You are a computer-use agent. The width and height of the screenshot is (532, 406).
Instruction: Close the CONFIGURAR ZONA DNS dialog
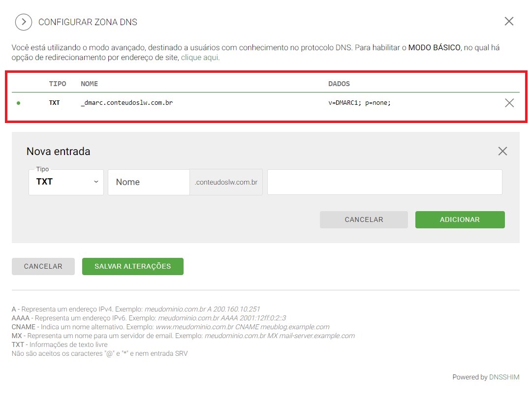(509, 21)
